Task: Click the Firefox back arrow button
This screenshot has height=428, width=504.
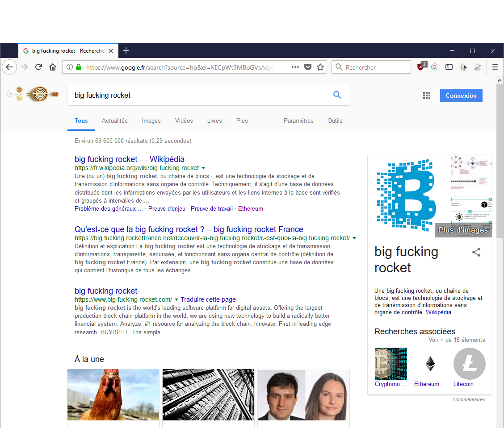Action: pos(9,67)
